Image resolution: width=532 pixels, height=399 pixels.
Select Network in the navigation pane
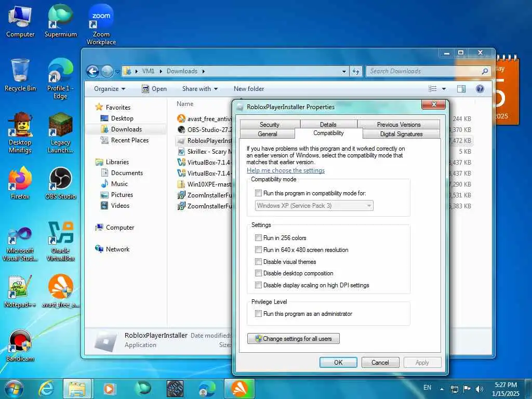click(x=112, y=249)
